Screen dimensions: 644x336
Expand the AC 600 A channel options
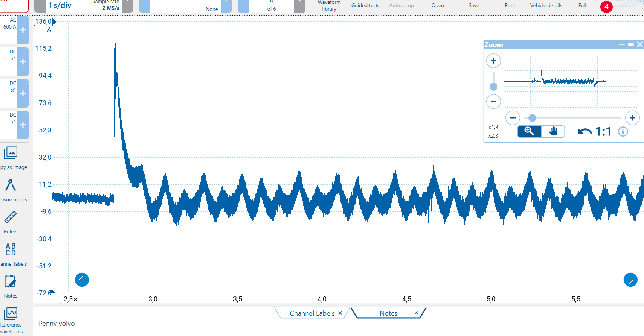[23, 30]
